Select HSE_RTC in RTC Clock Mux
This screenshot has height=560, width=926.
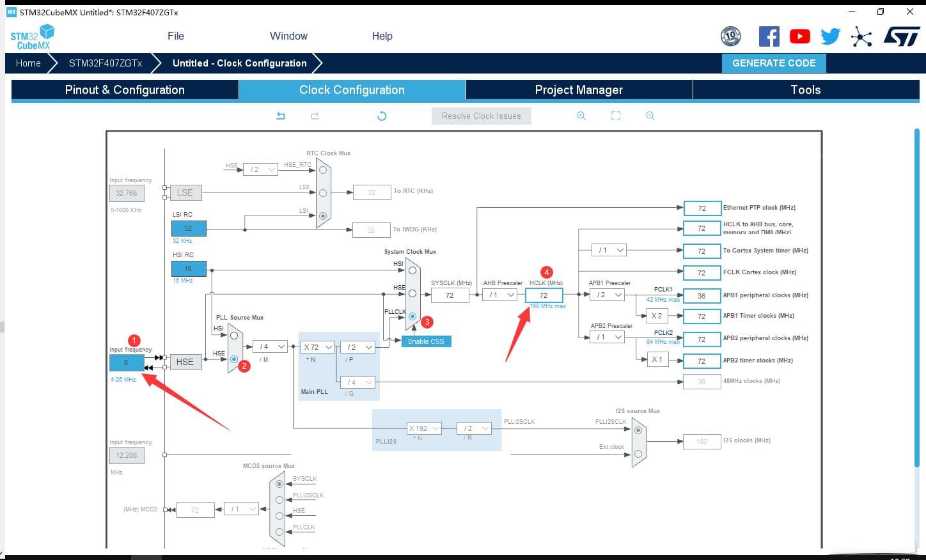(323, 170)
